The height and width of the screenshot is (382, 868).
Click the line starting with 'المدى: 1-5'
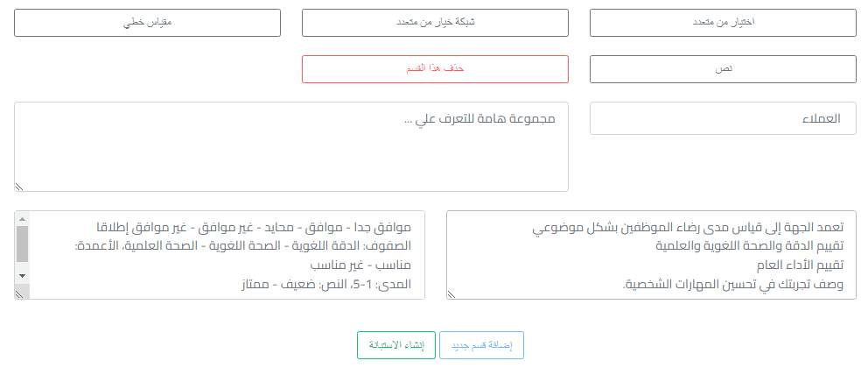coord(325,284)
